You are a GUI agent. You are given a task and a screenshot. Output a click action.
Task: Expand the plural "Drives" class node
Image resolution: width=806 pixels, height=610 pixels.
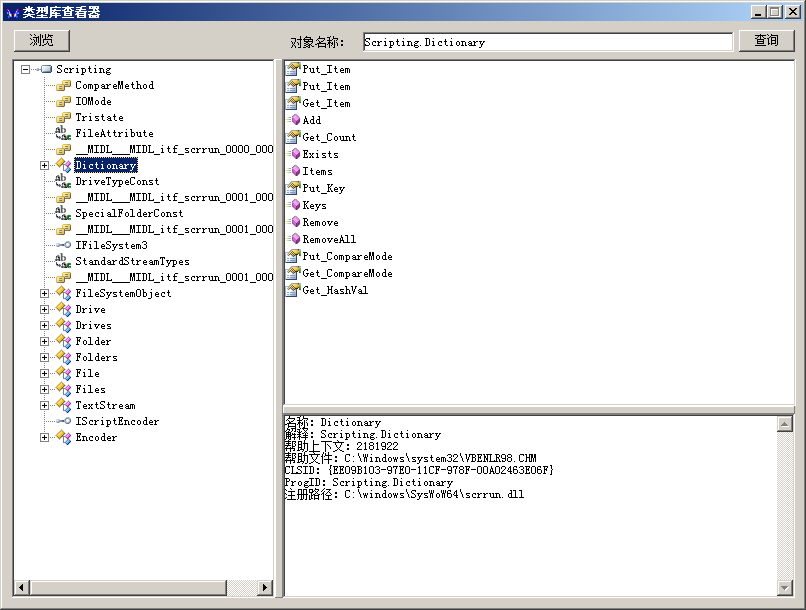[45, 325]
